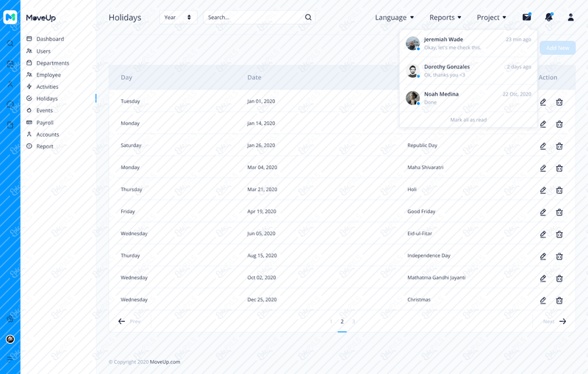Open the Year dropdown selector
The width and height of the screenshot is (588, 374).
tap(178, 17)
